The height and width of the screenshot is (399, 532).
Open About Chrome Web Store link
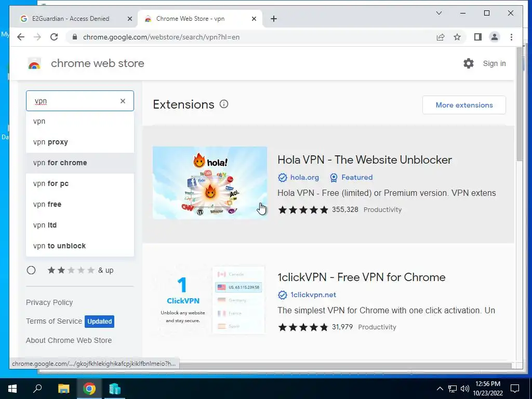tap(69, 340)
